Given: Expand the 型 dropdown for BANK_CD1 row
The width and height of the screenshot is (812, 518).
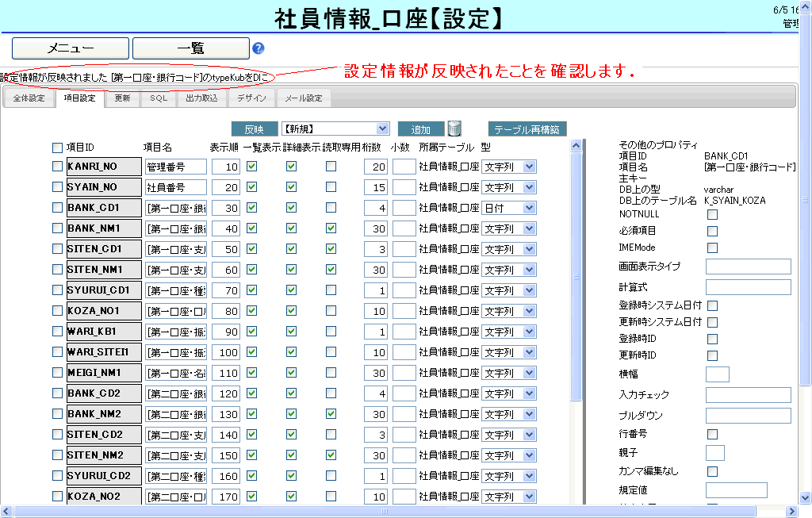Looking at the screenshot, I should coord(508,208).
